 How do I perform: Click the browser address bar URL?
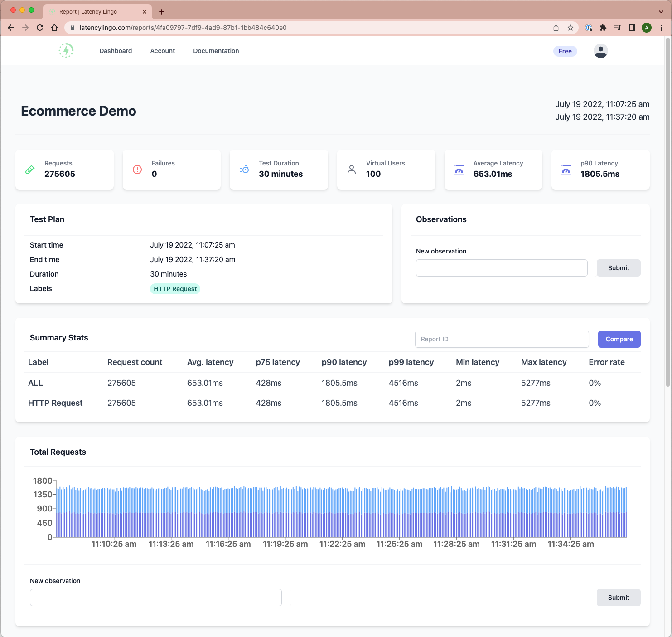[183, 28]
